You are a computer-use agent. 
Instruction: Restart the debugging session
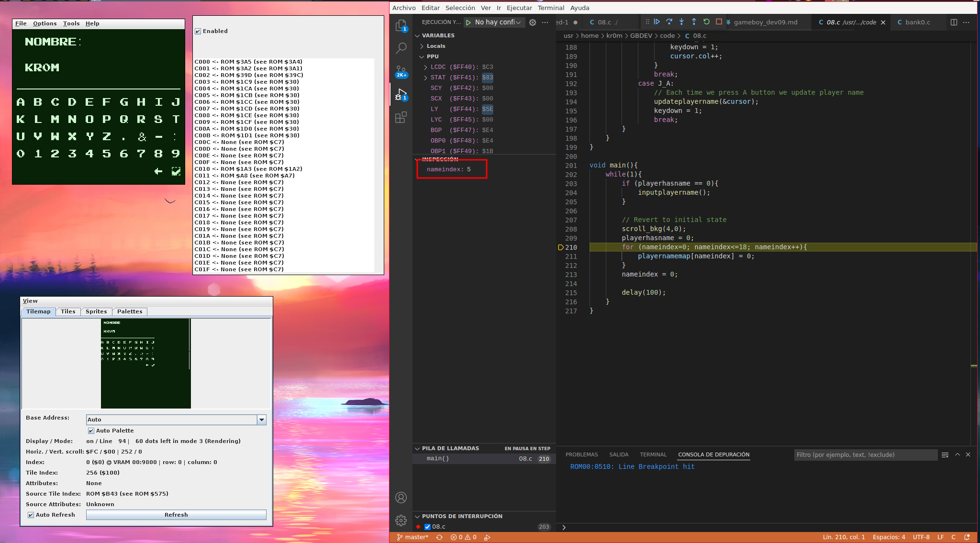click(x=706, y=22)
